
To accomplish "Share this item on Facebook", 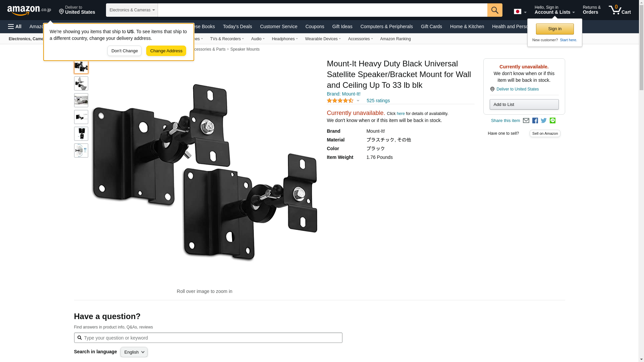I will [x=535, y=121].
